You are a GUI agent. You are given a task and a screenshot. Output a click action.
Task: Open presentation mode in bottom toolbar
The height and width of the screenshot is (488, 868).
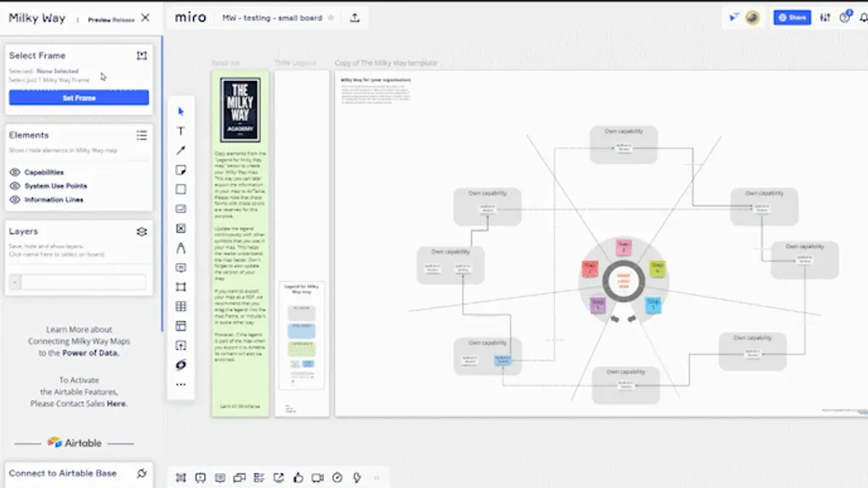200,477
